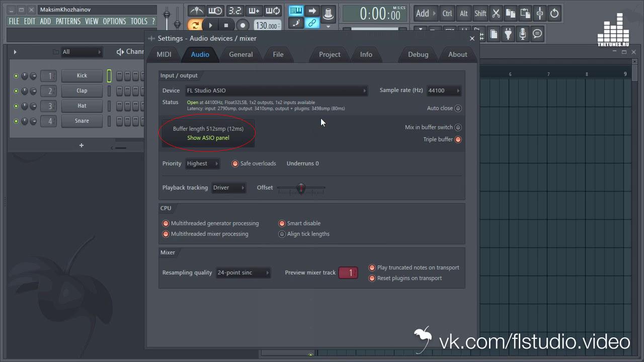Click the copy icon in the shortcut toolbar

[x=511, y=14]
